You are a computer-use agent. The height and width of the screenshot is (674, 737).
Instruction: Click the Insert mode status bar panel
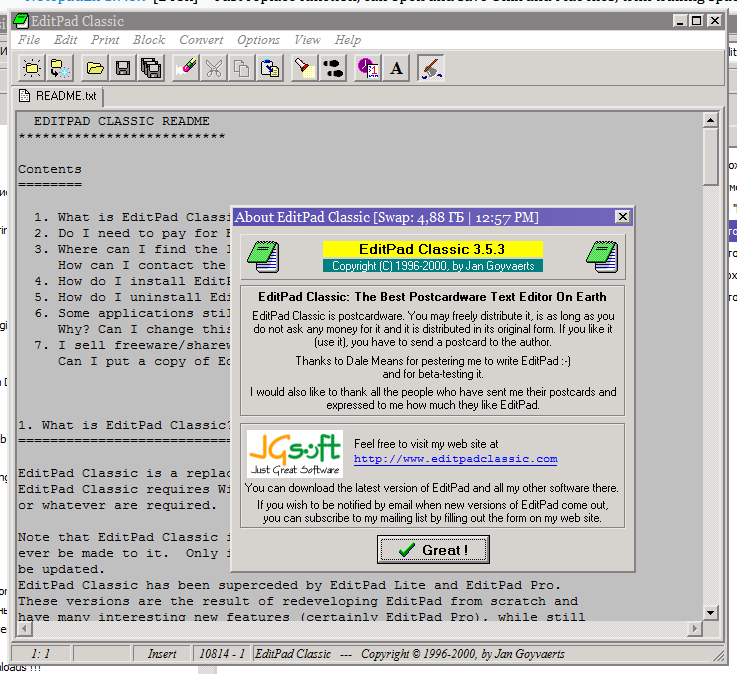(162, 654)
